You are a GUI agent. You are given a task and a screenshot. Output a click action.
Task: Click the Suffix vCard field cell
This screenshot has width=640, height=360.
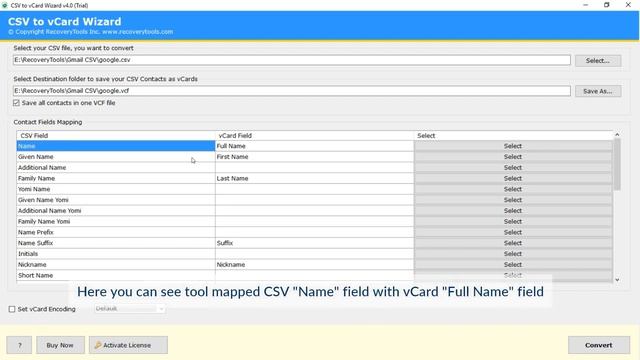pyautogui.click(x=314, y=243)
